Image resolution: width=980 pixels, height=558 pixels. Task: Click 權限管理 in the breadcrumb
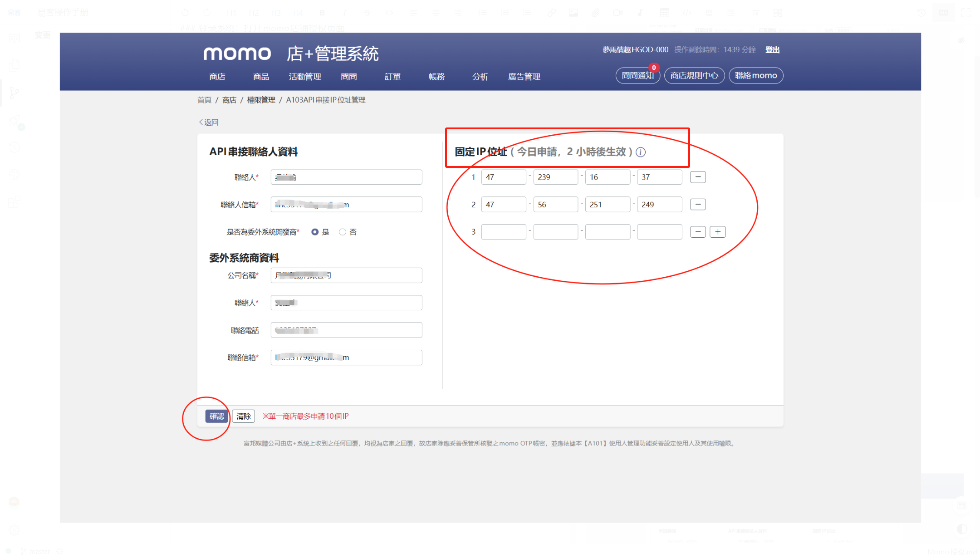261,100
